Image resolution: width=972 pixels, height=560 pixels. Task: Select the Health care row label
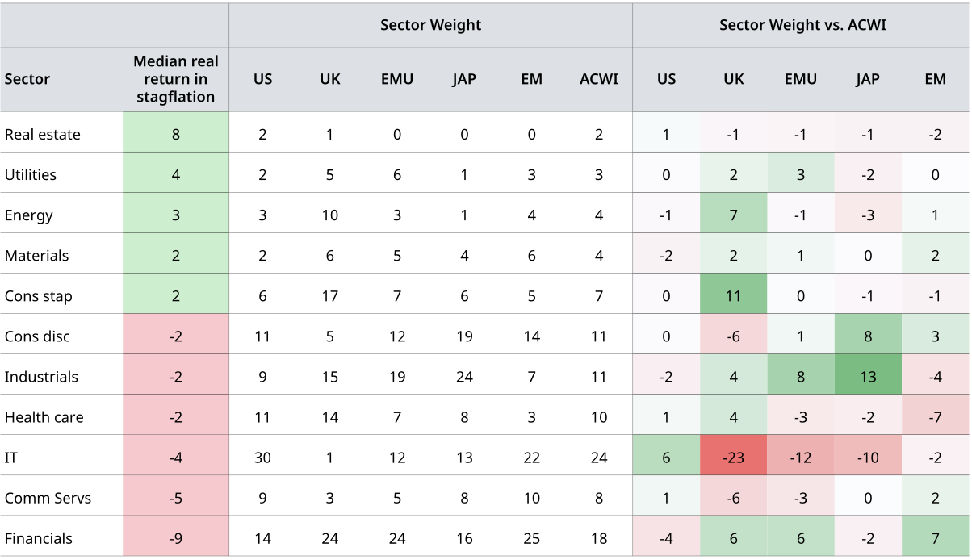pos(44,417)
